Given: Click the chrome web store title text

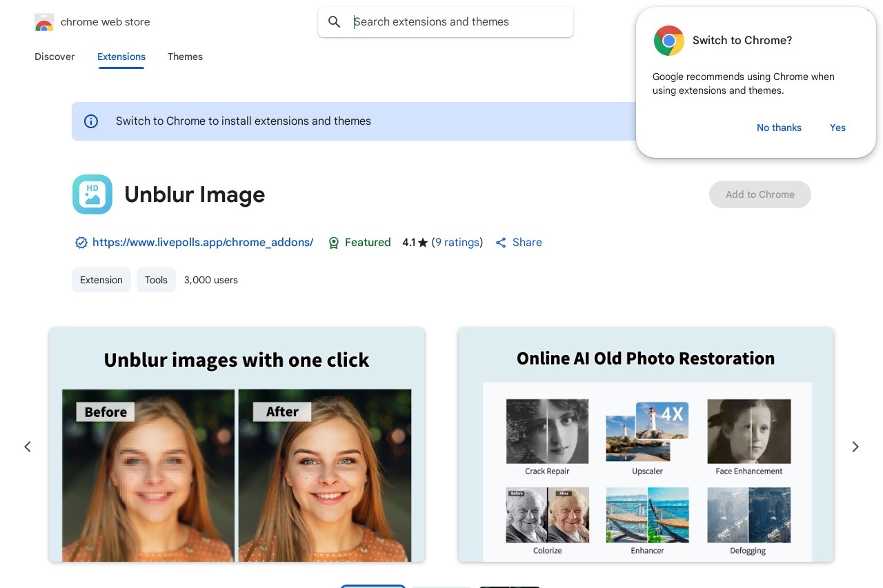Looking at the screenshot, I should [106, 22].
